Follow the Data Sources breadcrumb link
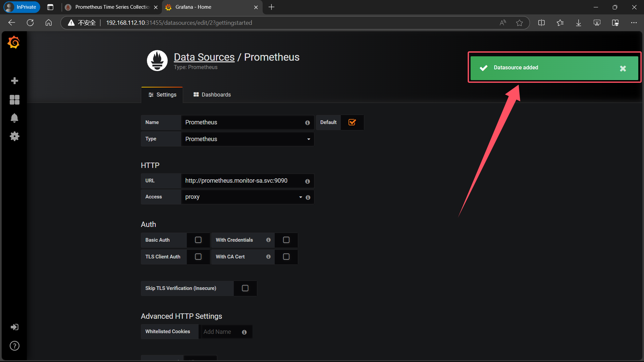644x362 pixels. click(x=204, y=57)
